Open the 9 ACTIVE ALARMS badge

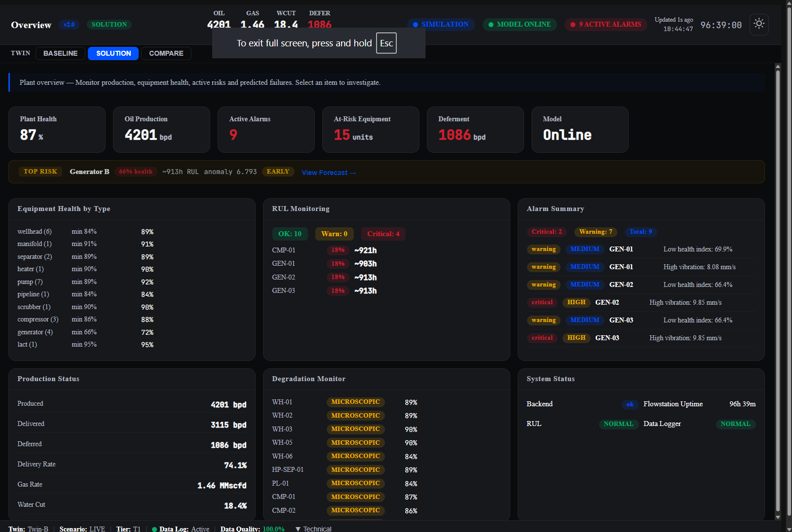pos(606,24)
